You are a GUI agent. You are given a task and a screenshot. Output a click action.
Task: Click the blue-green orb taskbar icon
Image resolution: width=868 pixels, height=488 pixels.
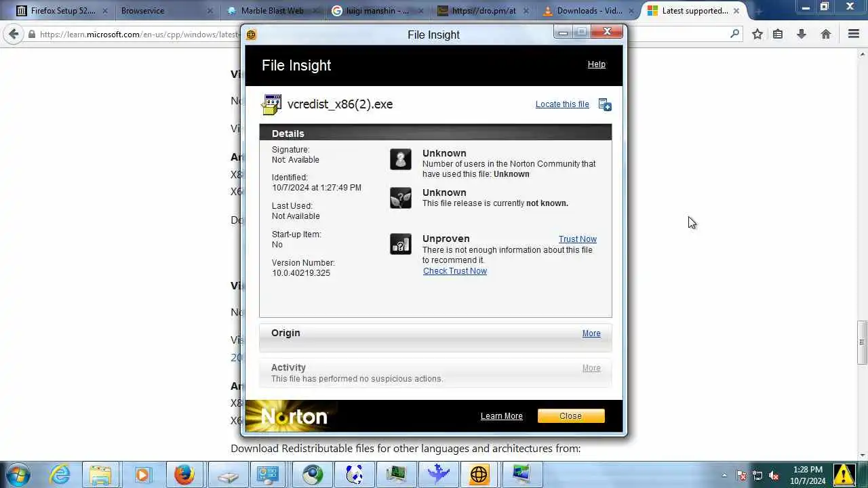point(312,474)
